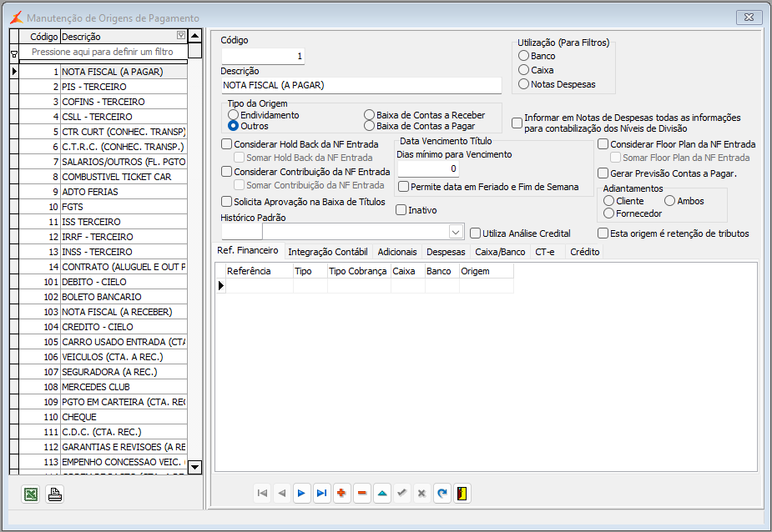Click the Referência column header
Screen dimensions: 772x532
[x=259, y=271]
